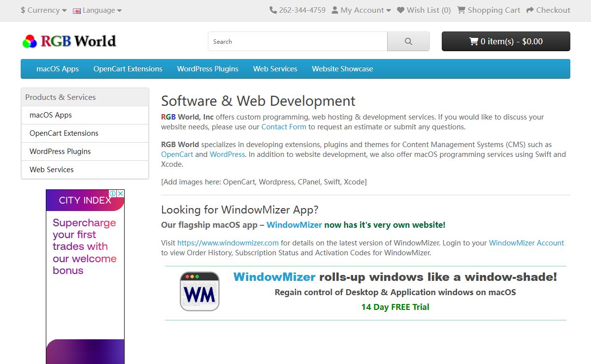Click the Products & Services panel heading
Screen dimensions: 591x364
click(85, 97)
